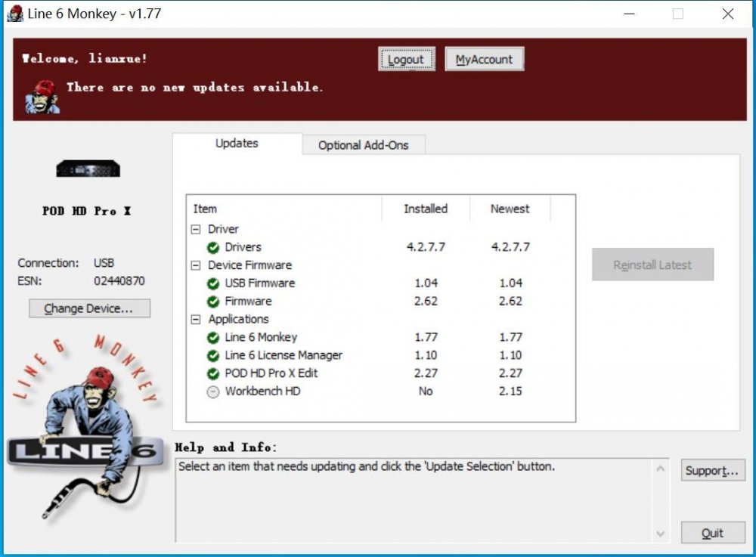This screenshot has width=756, height=557.
Task: Click the status icon beside Workbench HD
Action: coord(213,392)
